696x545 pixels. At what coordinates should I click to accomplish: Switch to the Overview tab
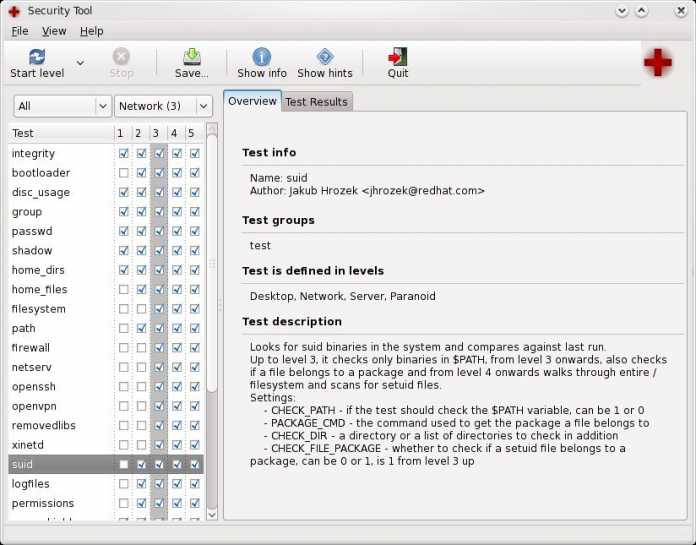(x=252, y=101)
